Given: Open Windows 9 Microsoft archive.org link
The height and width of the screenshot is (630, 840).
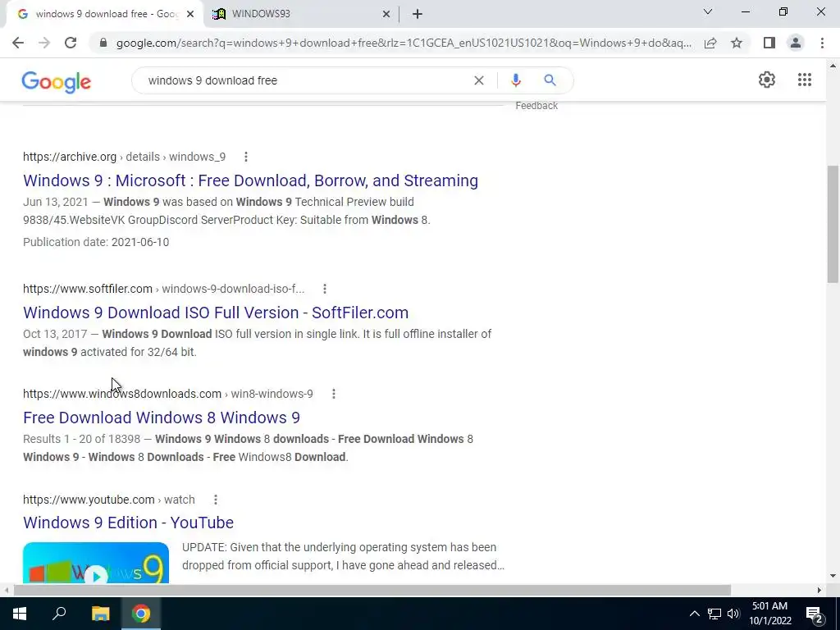Looking at the screenshot, I should [251, 180].
